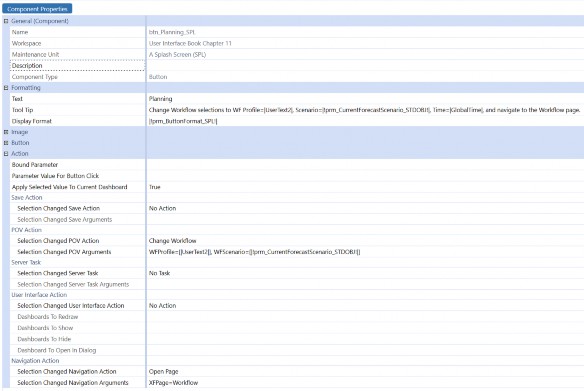
Task: Select the Description property label
Action: (x=27, y=66)
